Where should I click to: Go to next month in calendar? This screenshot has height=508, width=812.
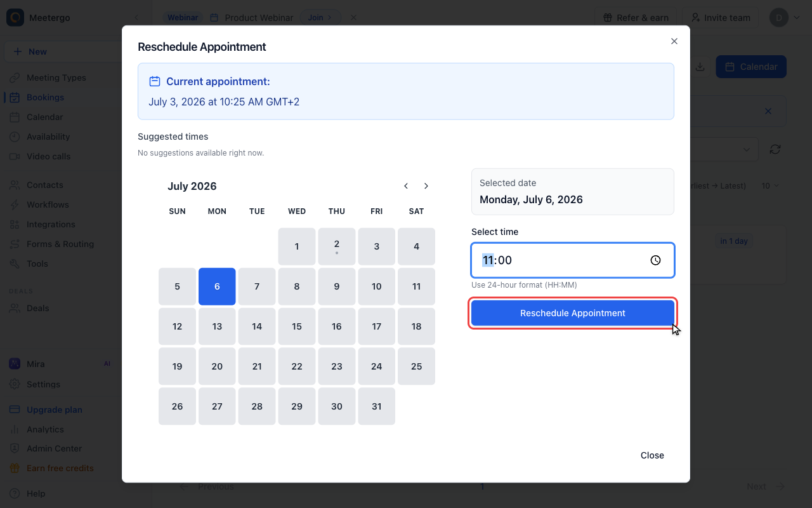[426, 186]
